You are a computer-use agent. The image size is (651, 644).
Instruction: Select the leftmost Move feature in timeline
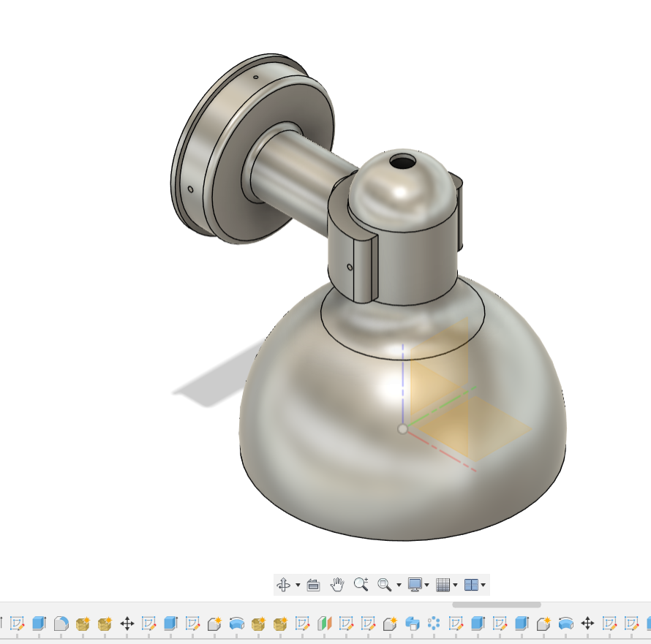pos(127,624)
